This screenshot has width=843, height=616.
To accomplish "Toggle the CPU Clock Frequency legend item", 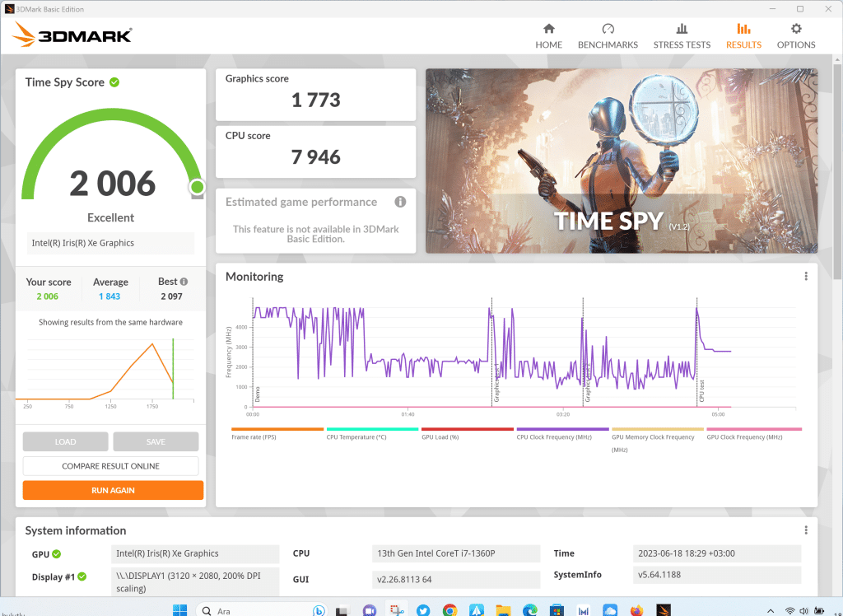I will click(562, 434).
